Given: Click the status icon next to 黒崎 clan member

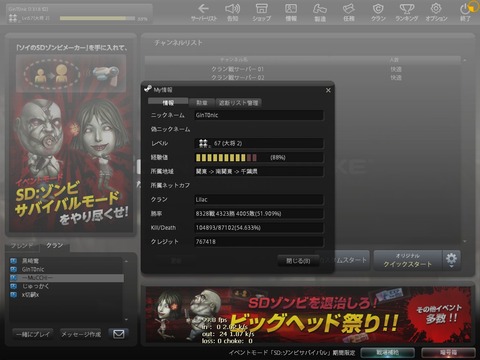Looking at the screenshot, I should (13, 261).
